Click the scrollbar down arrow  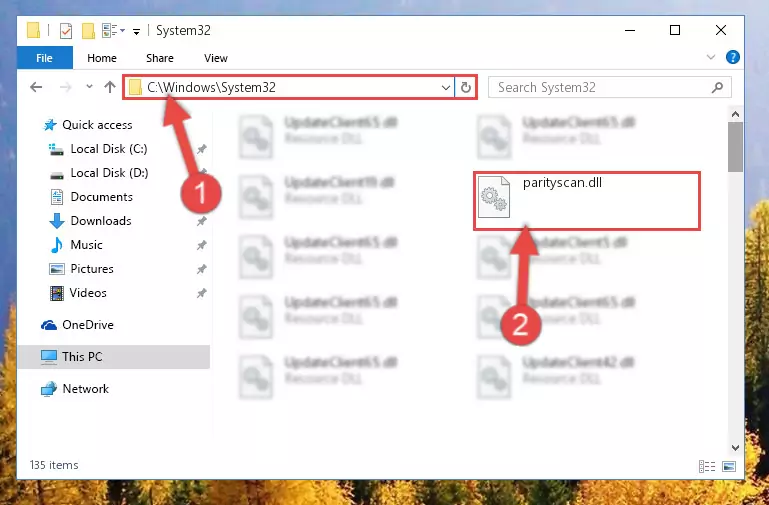(x=735, y=448)
